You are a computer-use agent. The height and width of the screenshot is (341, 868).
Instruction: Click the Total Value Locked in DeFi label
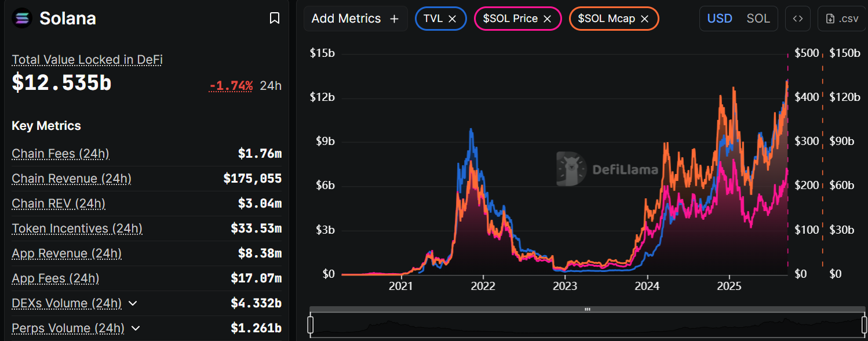pyautogui.click(x=87, y=59)
